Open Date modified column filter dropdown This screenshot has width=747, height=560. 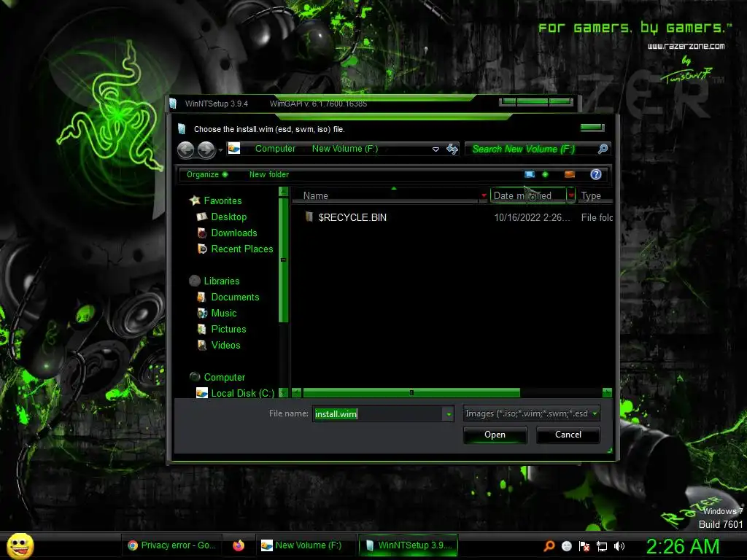point(570,195)
